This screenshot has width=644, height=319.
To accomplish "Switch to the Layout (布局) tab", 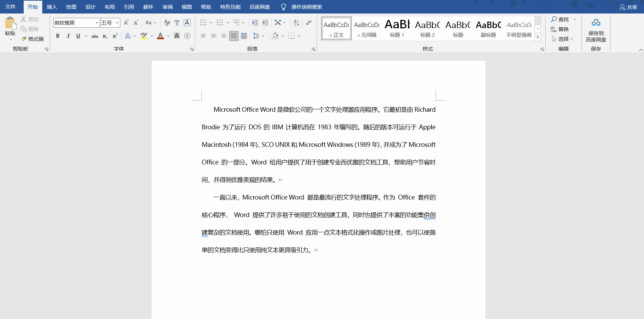I will (x=109, y=7).
